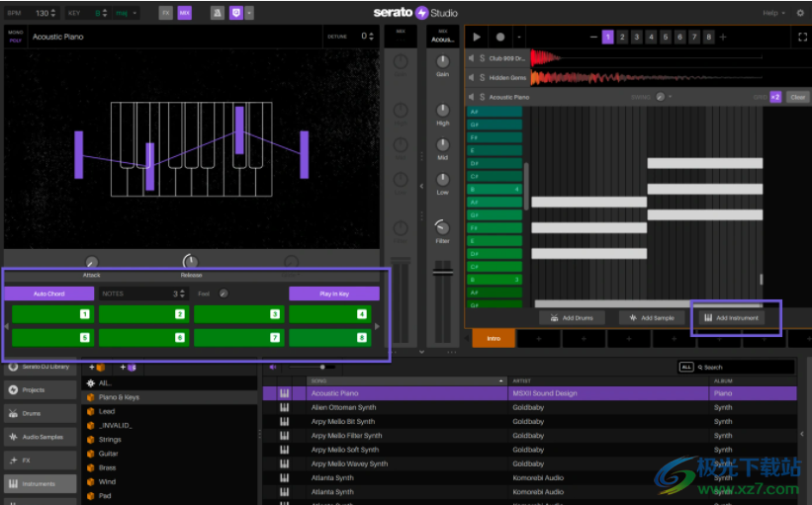Viewport: 812px width, 505px height.
Task: Click the add purple smart crate icon
Action: point(128,368)
